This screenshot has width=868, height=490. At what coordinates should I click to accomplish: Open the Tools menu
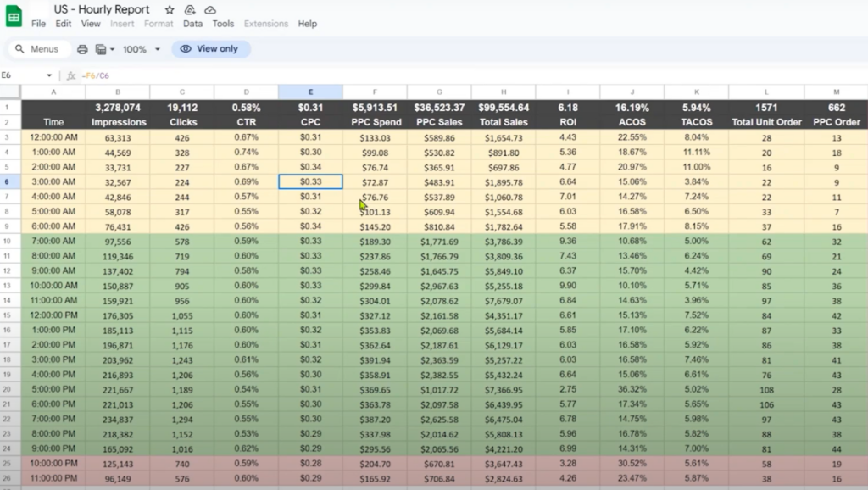click(x=223, y=24)
